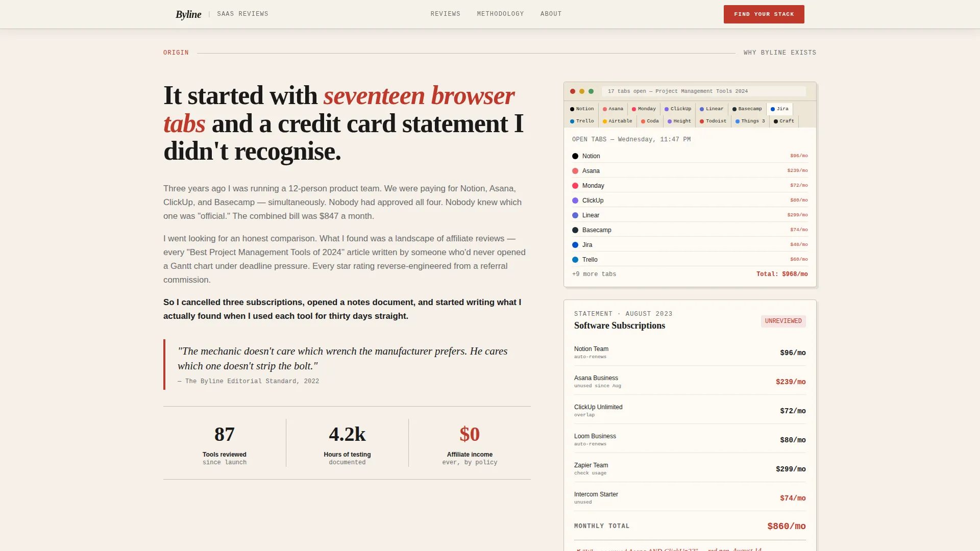Click the purple dot beside ClickUp row
The height and width of the screenshot is (551, 980).
coord(575,201)
